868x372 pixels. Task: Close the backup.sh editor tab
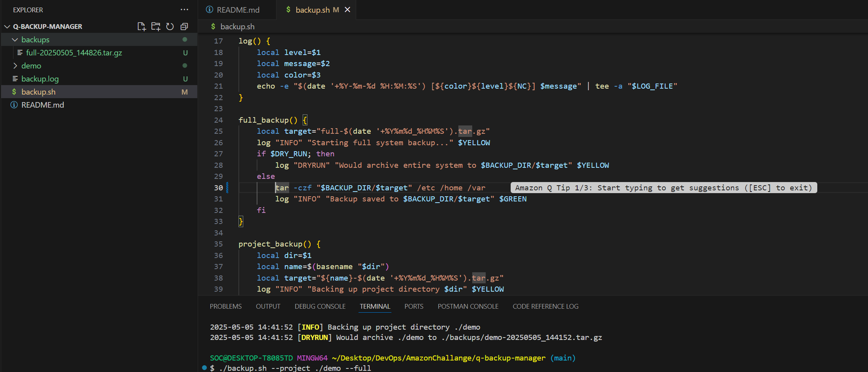347,9
